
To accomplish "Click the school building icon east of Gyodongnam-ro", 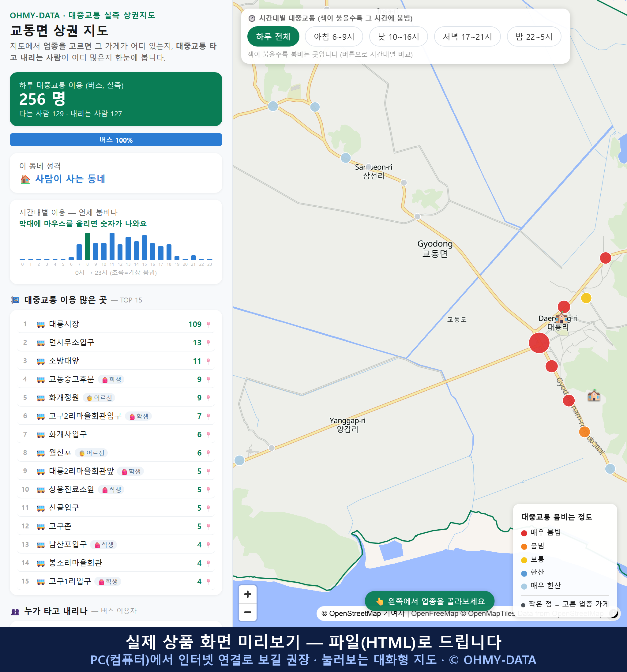I will [594, 395].
